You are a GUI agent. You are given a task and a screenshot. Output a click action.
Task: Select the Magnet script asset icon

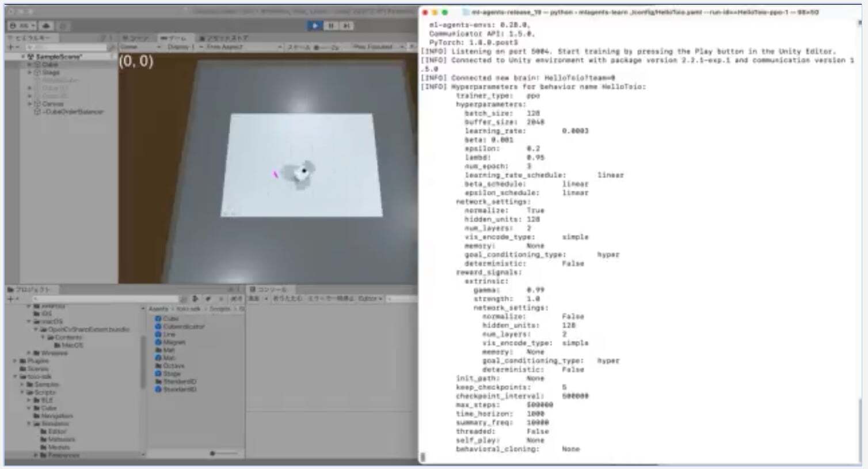pos(158,342)
